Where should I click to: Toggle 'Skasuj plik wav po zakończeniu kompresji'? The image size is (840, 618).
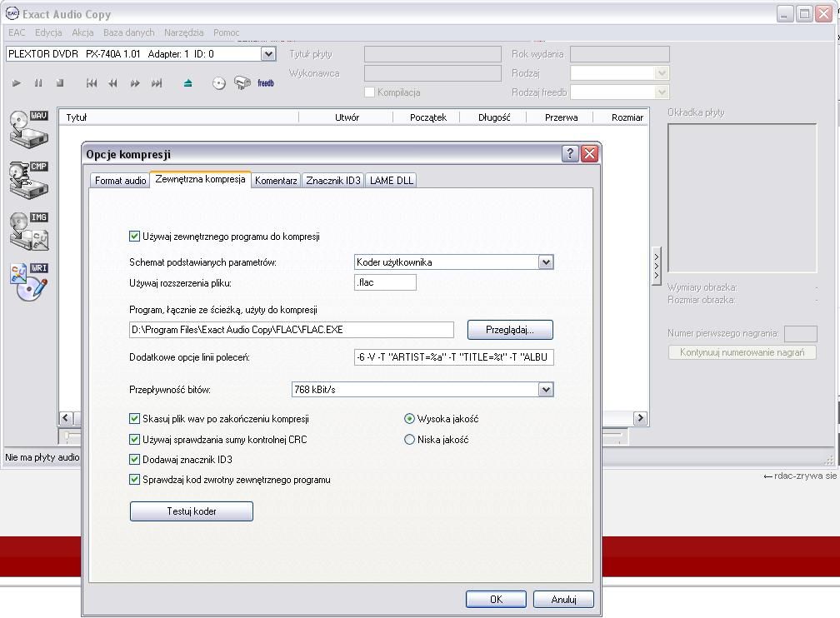[134, 419]
